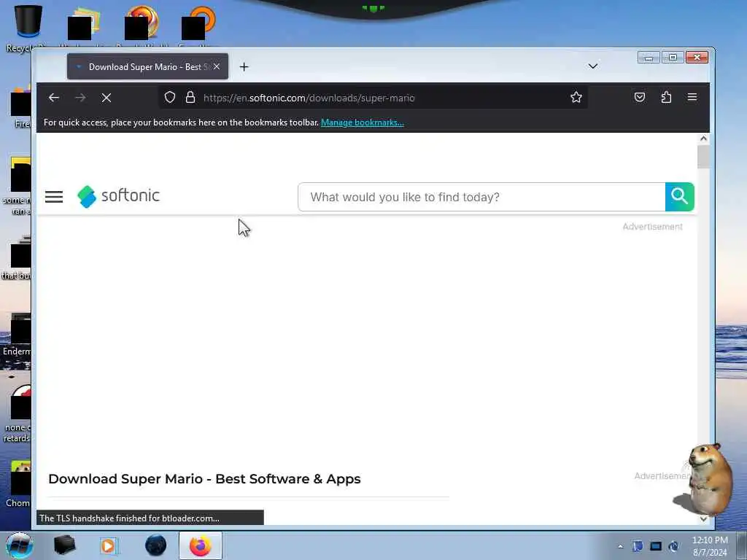
Task: Close the Download Super Mario tab
Action: coord(217,66)
